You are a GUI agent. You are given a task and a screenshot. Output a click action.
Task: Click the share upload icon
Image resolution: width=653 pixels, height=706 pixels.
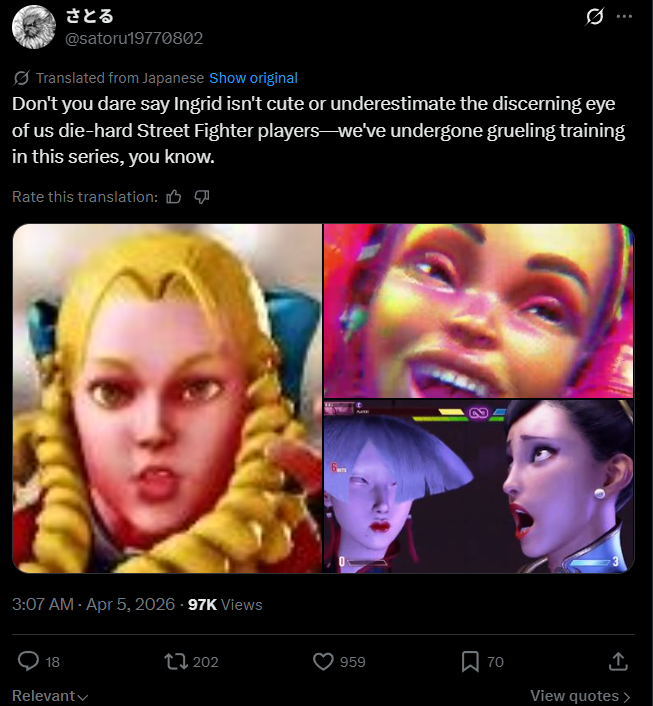point(618,661)
